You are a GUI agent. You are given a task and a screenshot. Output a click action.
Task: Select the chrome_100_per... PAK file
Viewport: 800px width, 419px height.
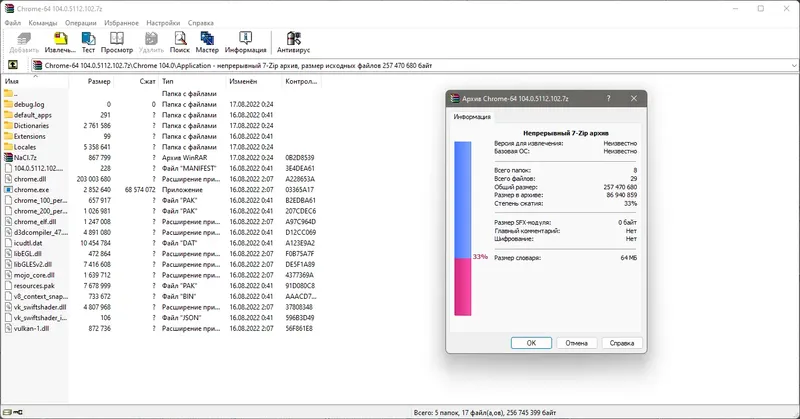tap(160, 200)
